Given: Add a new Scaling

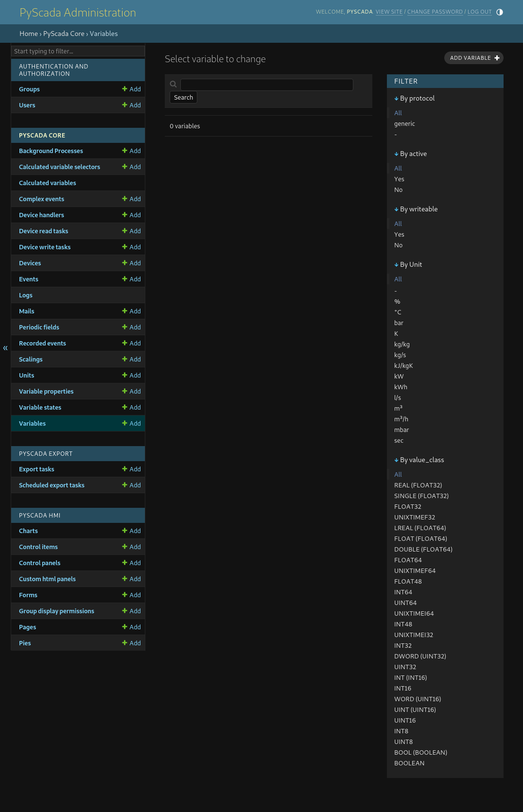Looking at the screenshot, I should click(x=131, y=359).
